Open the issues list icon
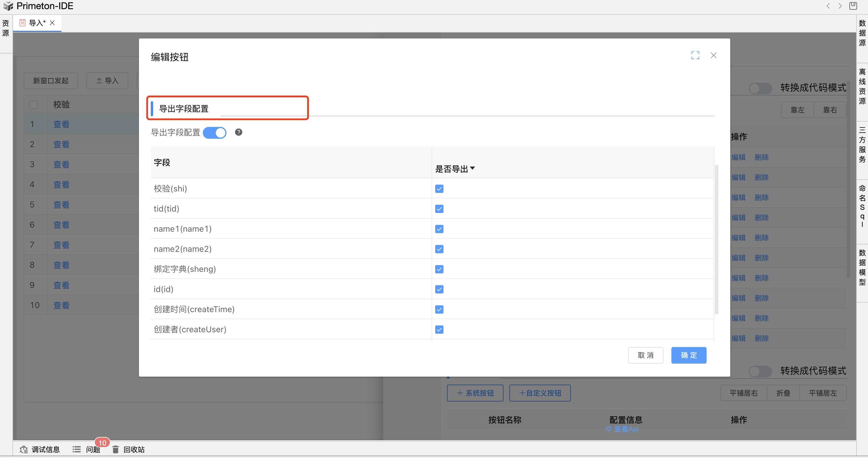 [77, 449]
